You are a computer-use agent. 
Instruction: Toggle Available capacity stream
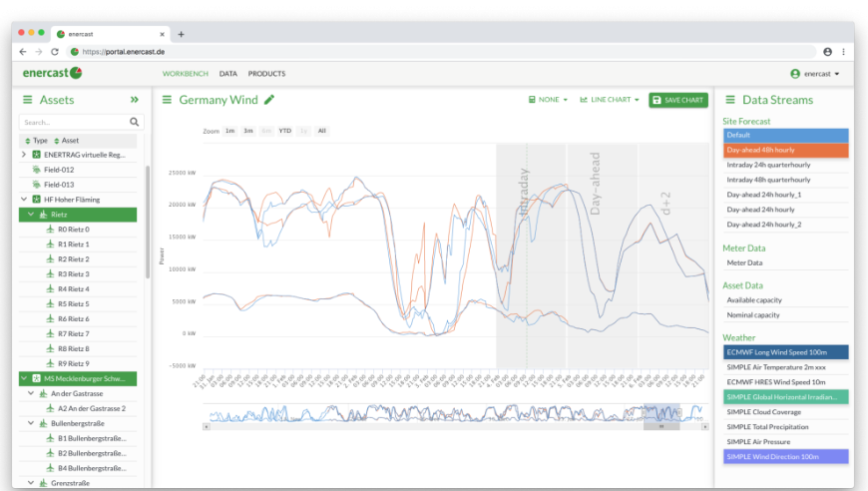coord(785,300)
